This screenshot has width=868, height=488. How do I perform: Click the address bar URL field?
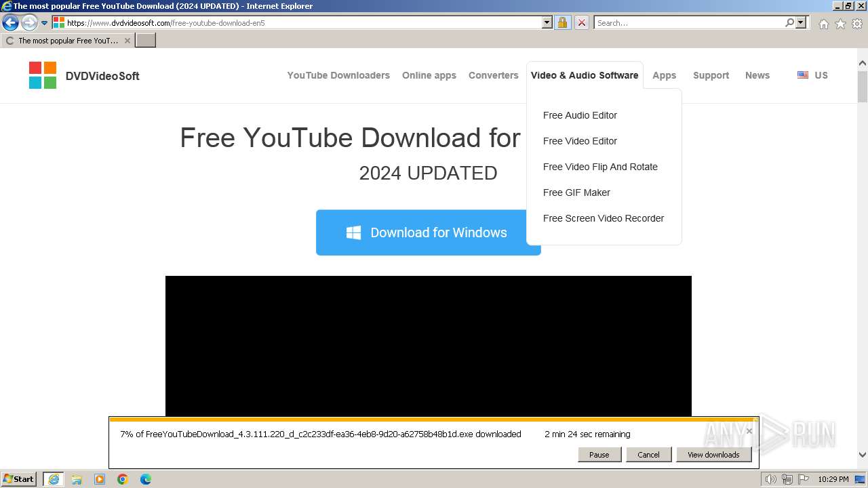(297, 22)
